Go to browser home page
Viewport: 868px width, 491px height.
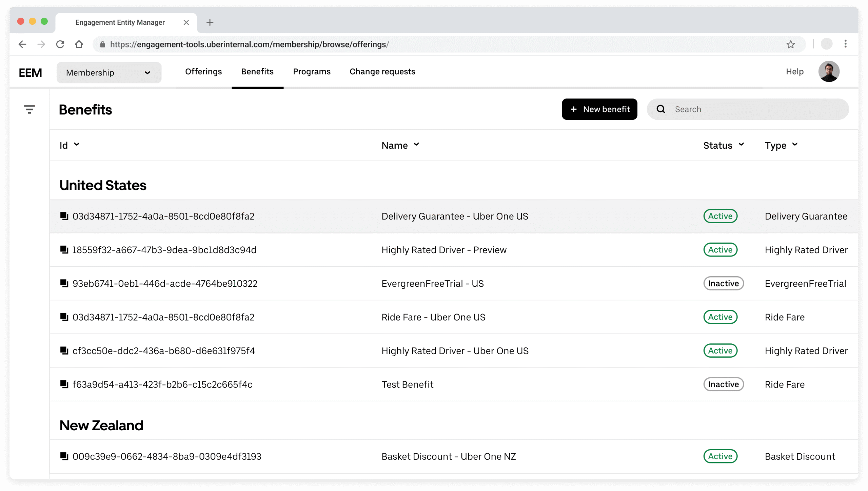coord(79,44)
